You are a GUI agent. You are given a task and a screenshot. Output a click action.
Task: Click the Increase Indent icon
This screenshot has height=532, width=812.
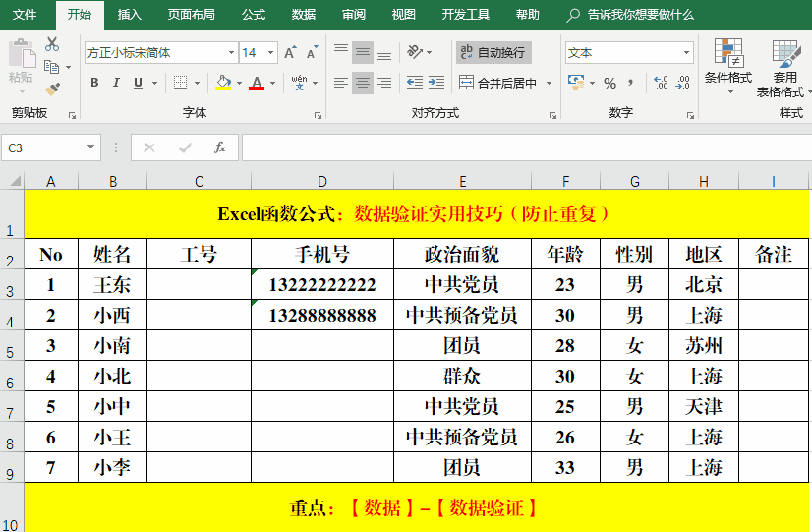tap(436, 83)
